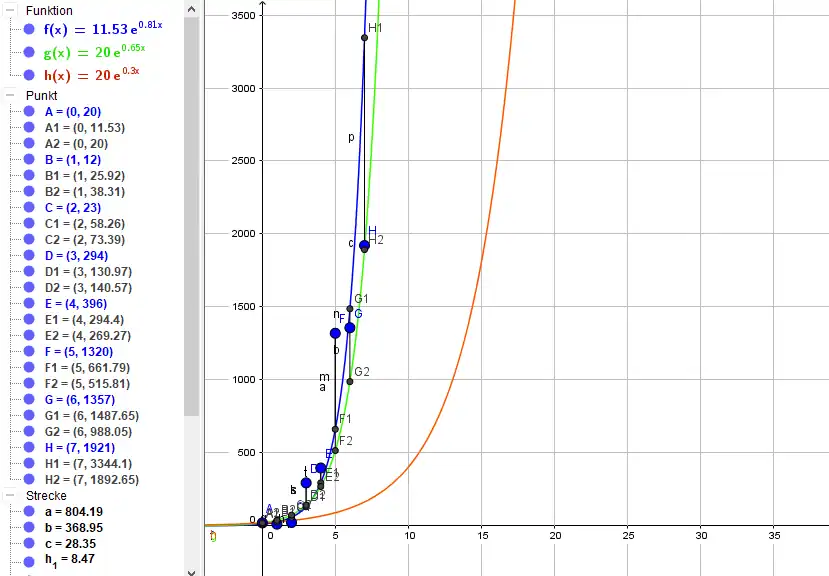Click the blue point F on the graph
The image size is (829, 576).
click(x=335, y=333)
